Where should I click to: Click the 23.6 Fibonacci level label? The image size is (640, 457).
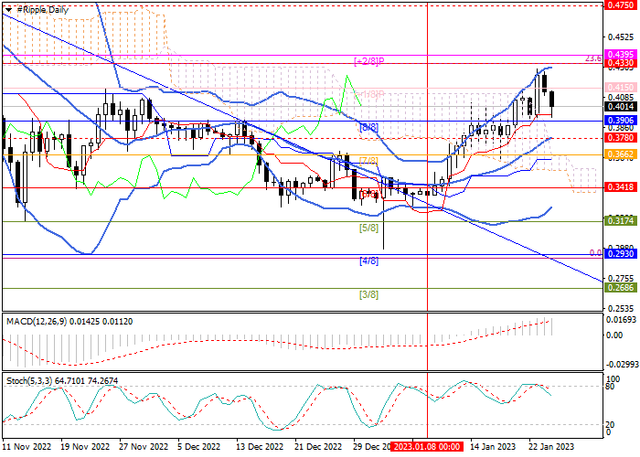click(594, 59)
